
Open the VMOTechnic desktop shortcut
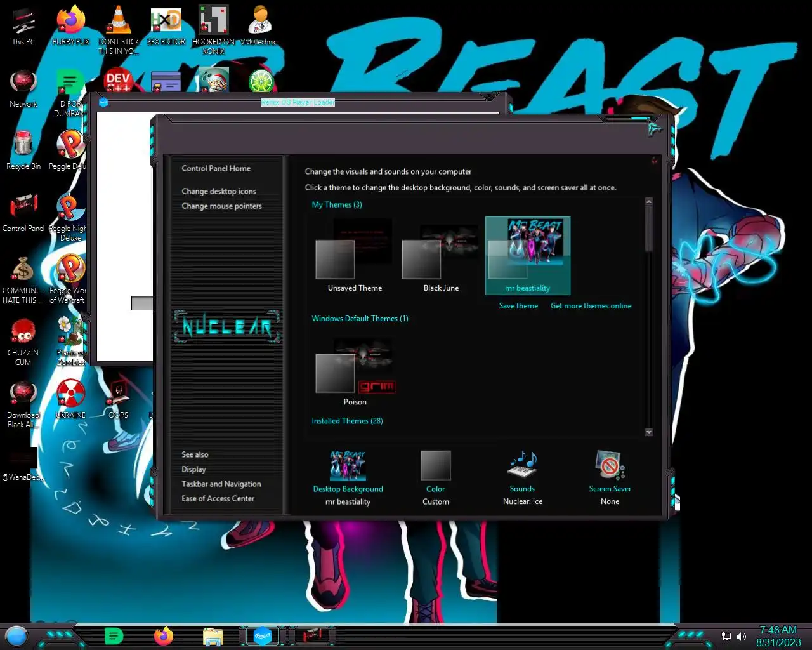(x=260, y=27)
